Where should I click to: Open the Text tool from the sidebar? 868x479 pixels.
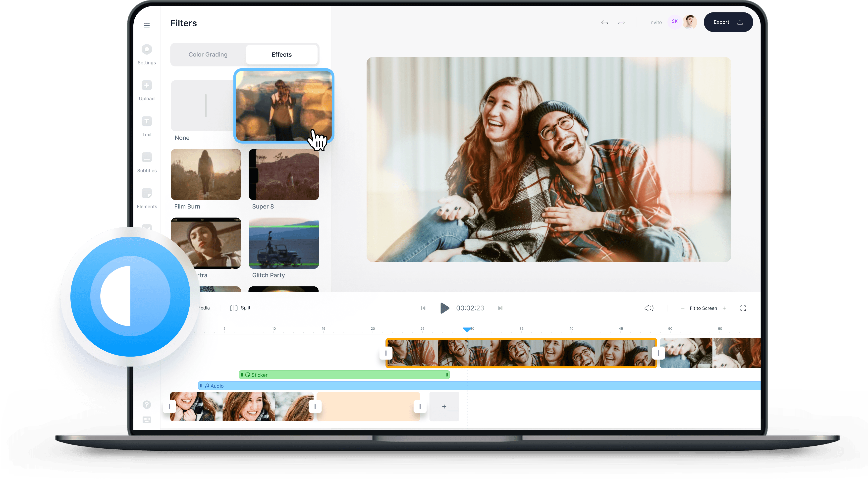[x=147, y=121]
